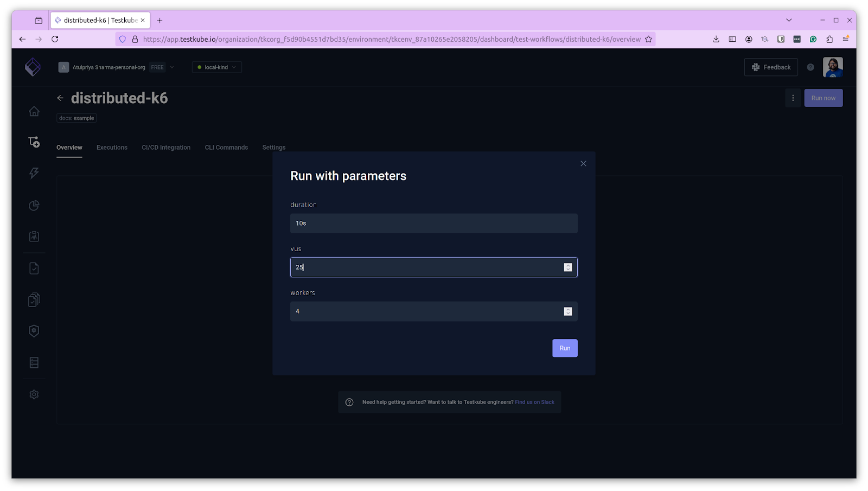Open Firefox view icon in tab bar
This screenshot has width=868, height=491.
tap(39, 21)
